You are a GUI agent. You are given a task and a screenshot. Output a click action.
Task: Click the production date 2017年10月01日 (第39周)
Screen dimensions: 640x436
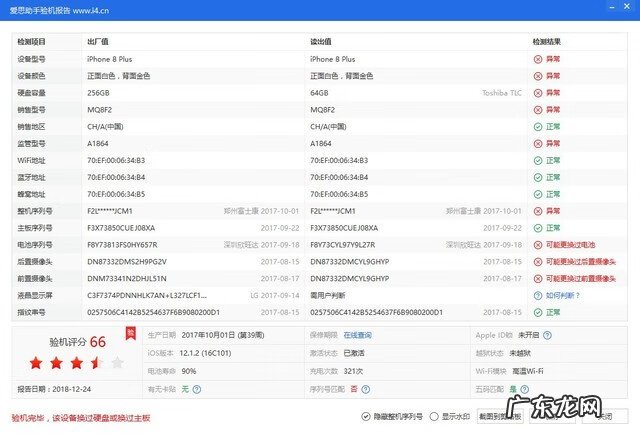223,335
